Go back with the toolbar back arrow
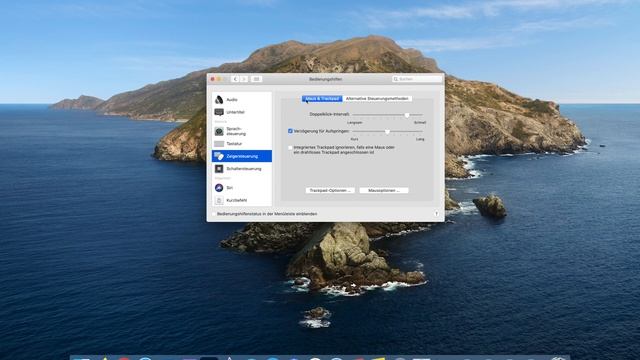Screen dimensions: 640x360 point(235,79)
